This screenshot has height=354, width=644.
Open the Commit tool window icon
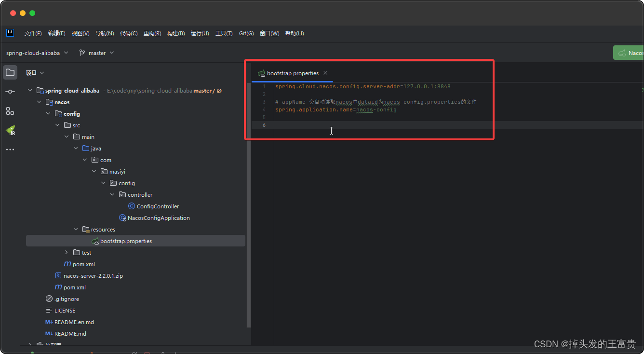tap(10, 92)
